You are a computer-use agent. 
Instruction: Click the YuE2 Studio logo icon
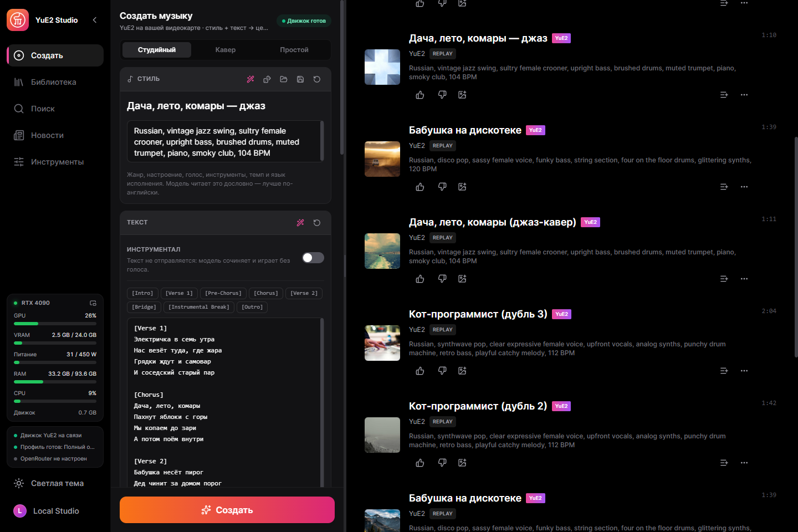click(x=18, y=20)
